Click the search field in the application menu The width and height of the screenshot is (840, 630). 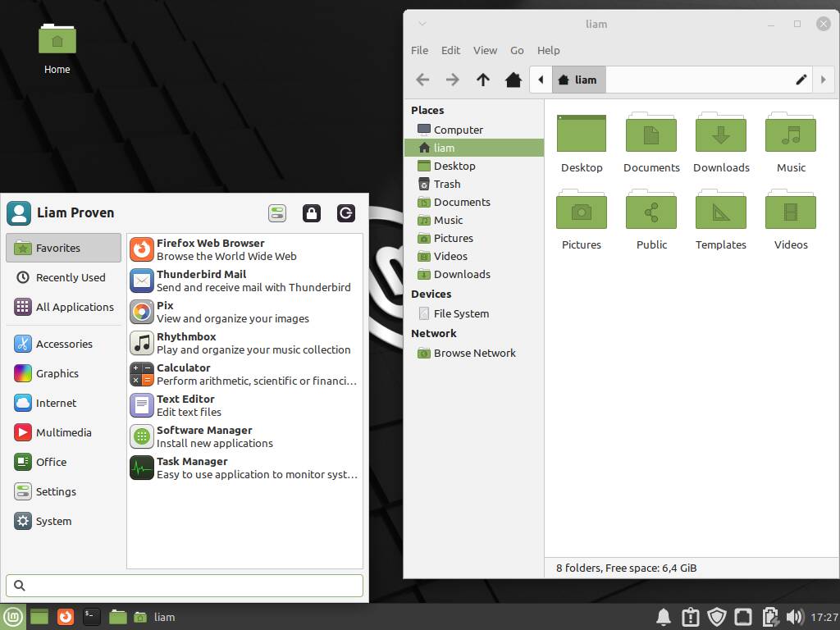[184, 585]
